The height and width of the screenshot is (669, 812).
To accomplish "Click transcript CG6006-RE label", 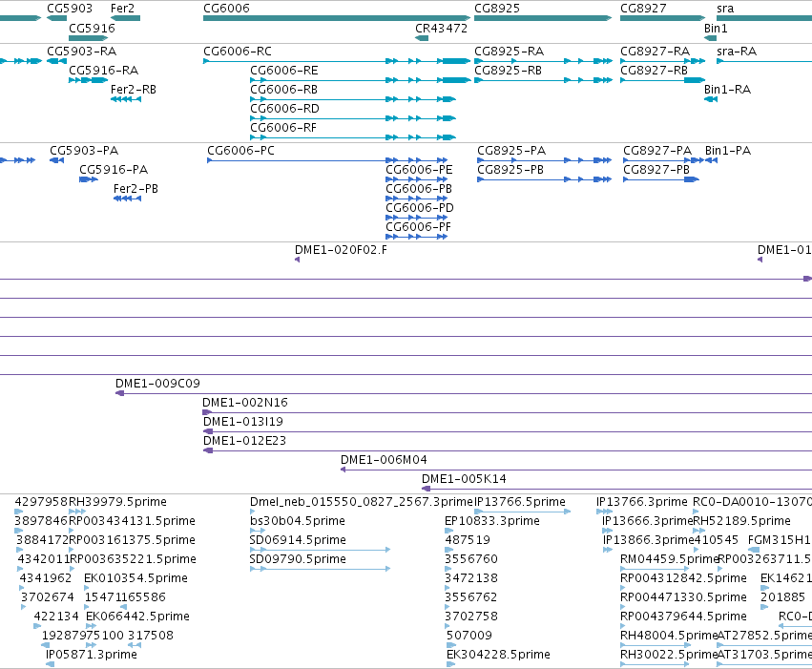I will [283, 71].
